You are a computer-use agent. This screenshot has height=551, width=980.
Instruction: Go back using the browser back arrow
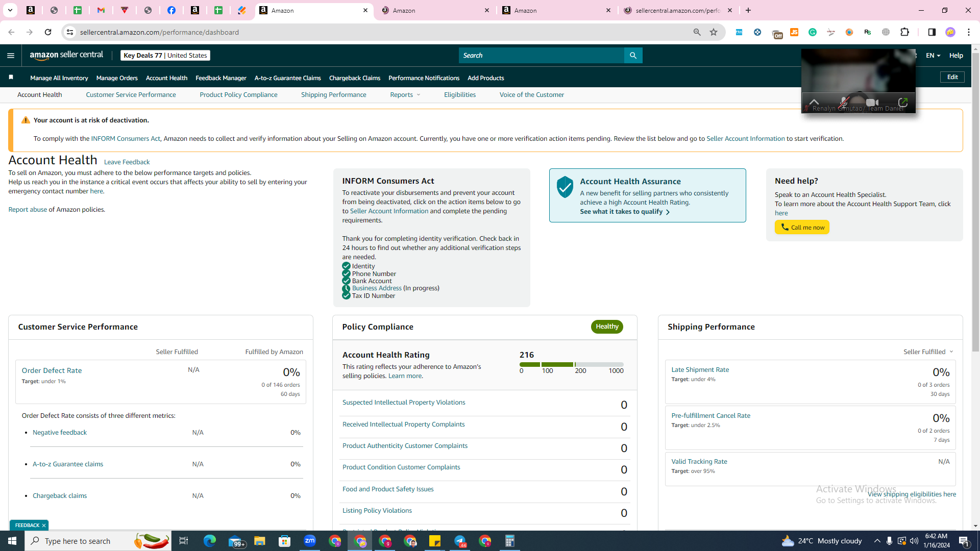pyautogui.click(x=11, y=32)
